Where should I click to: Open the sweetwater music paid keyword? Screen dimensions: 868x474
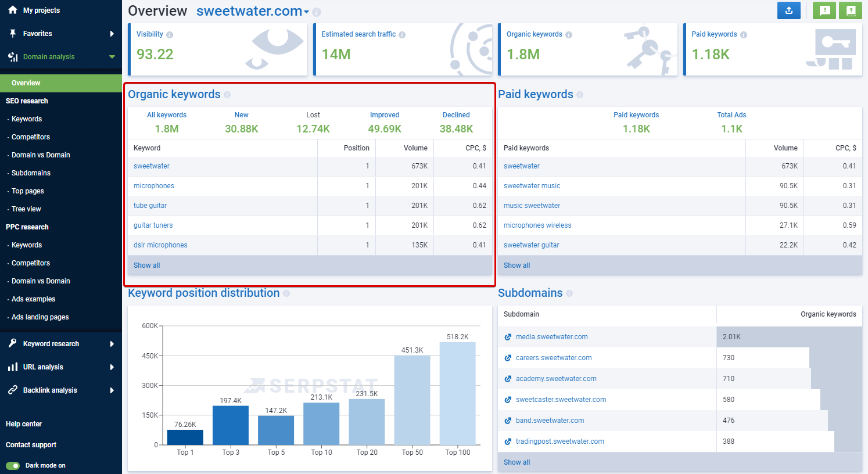click(532, 186)
